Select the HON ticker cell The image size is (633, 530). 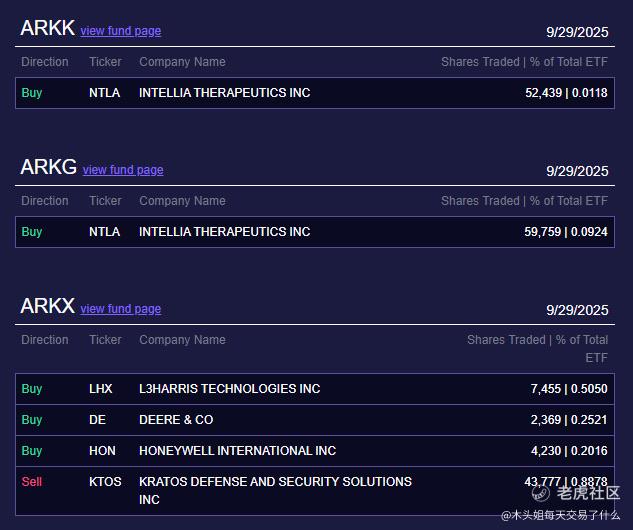[102, 451]
